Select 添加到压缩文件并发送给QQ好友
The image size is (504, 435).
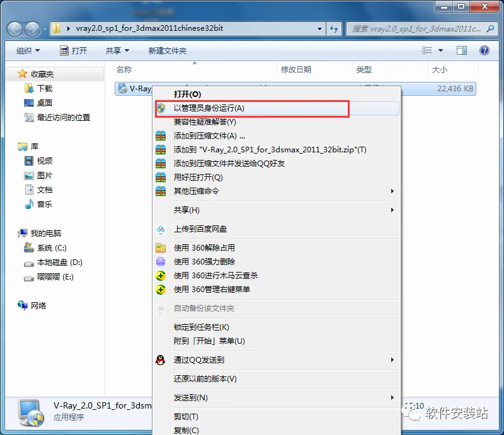(277, 164)
